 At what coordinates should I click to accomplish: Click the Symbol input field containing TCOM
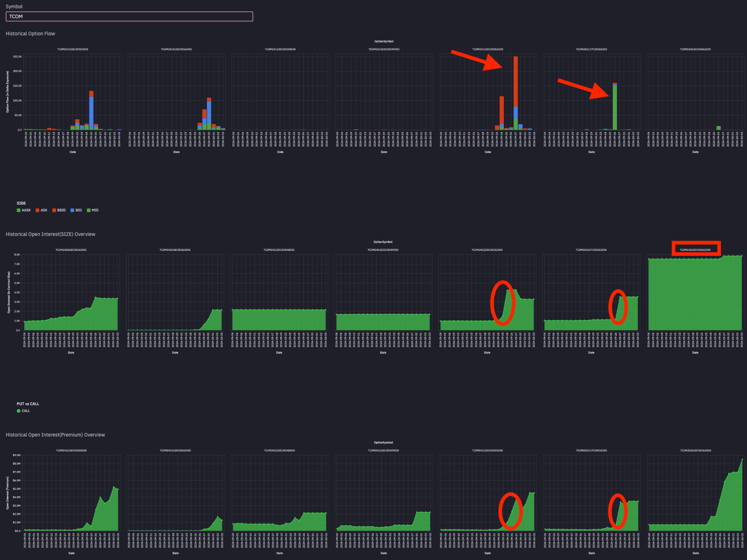[129, 17]
